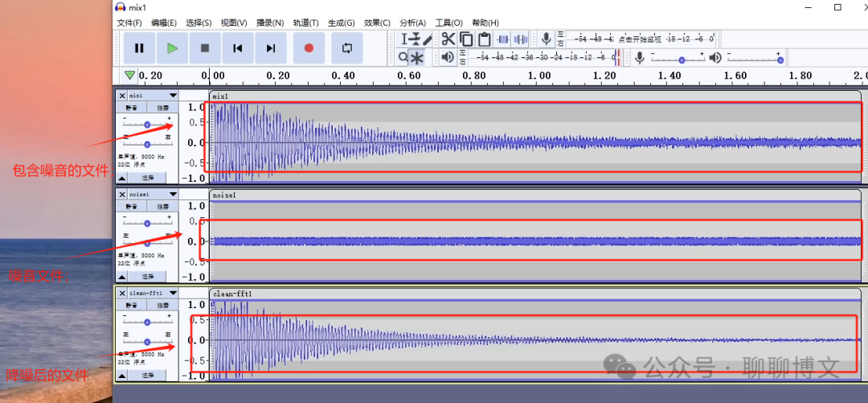Screen dimensions: 868x403
Task: Click the Paste clipboard icon
Action: [x=484, y=39]
